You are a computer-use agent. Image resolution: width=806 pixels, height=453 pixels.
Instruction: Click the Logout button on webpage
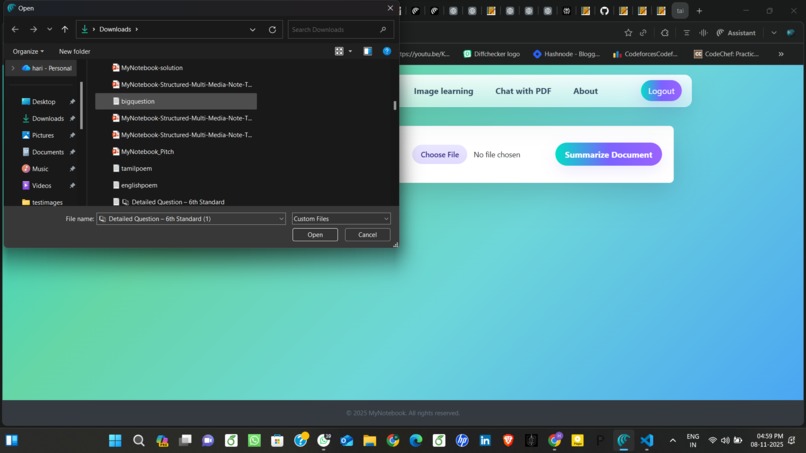(661, 91)
